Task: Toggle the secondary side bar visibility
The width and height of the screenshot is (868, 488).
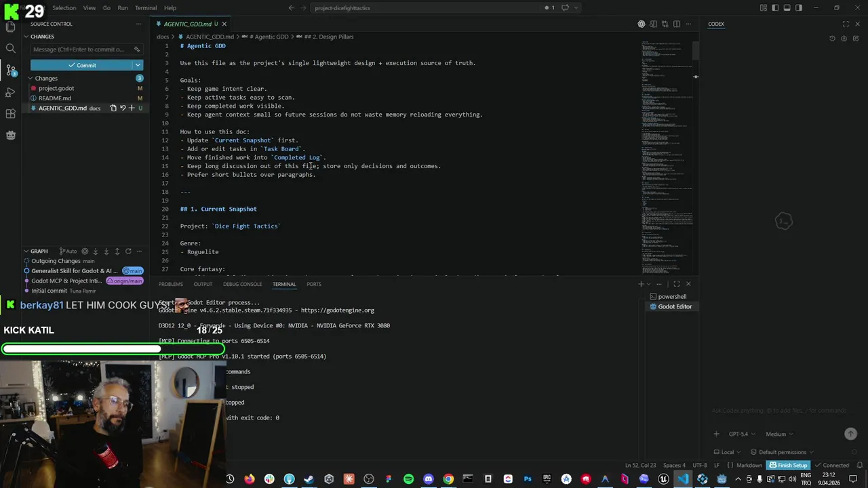Action: click(x=798, y=8)
